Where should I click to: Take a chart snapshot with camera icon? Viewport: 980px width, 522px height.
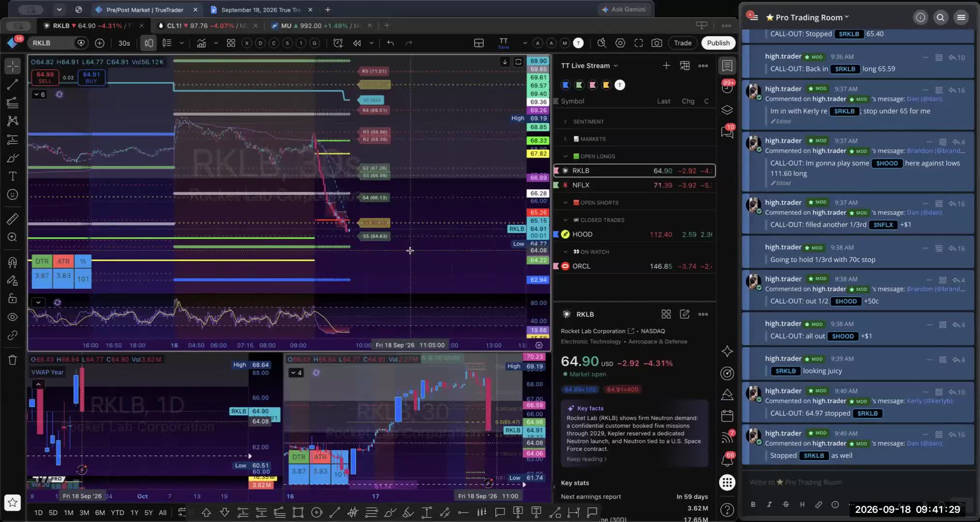656,43
